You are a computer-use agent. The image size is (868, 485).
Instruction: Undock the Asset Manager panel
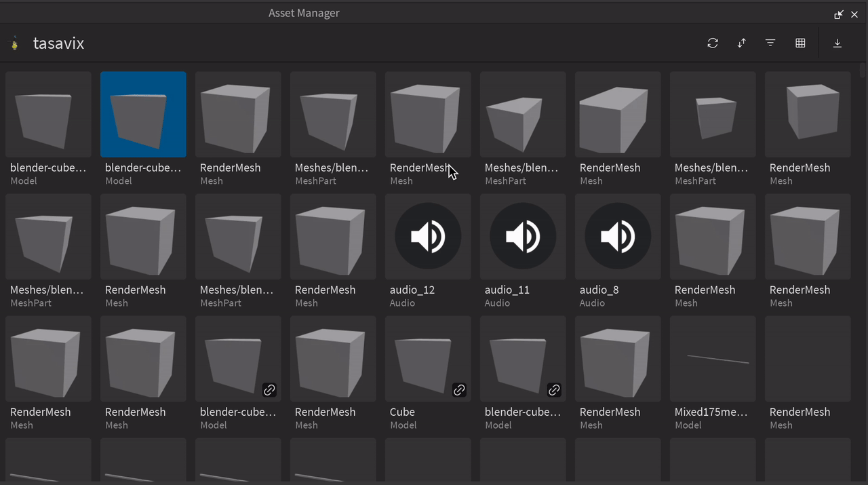(x=839, y=14)
